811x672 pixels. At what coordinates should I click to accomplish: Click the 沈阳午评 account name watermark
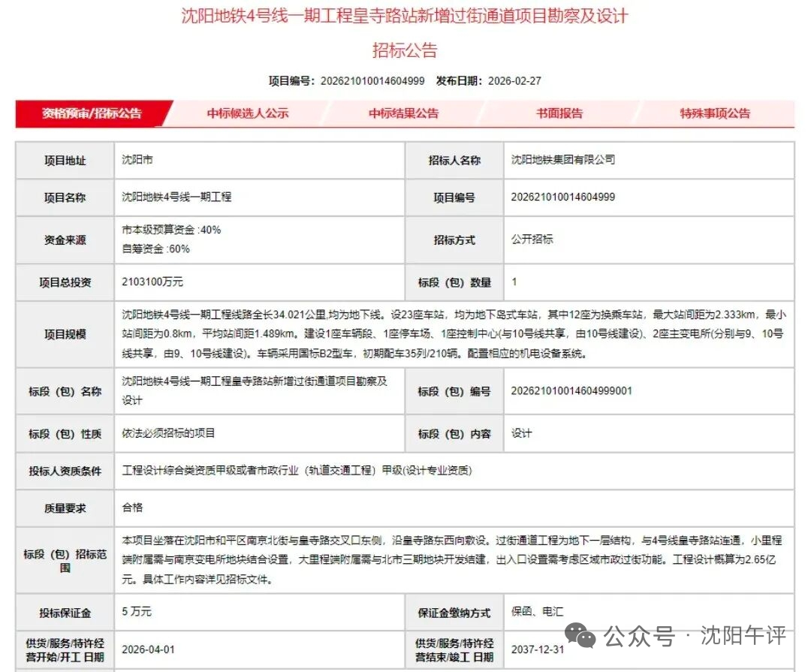(743, 636)
